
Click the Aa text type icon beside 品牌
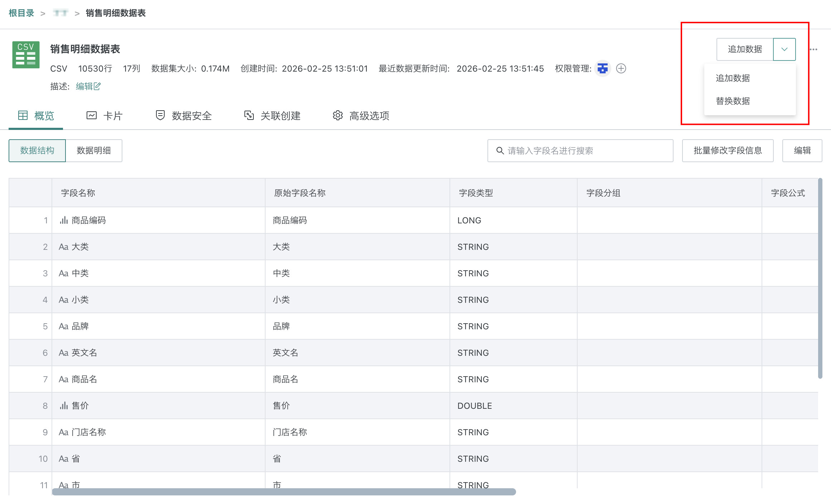tap(63, 326)
